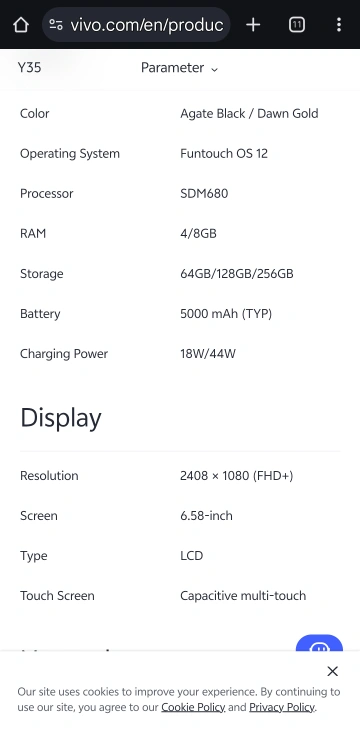Expand the Parameter dropdown
360x734 pixels.
(179, 68)
